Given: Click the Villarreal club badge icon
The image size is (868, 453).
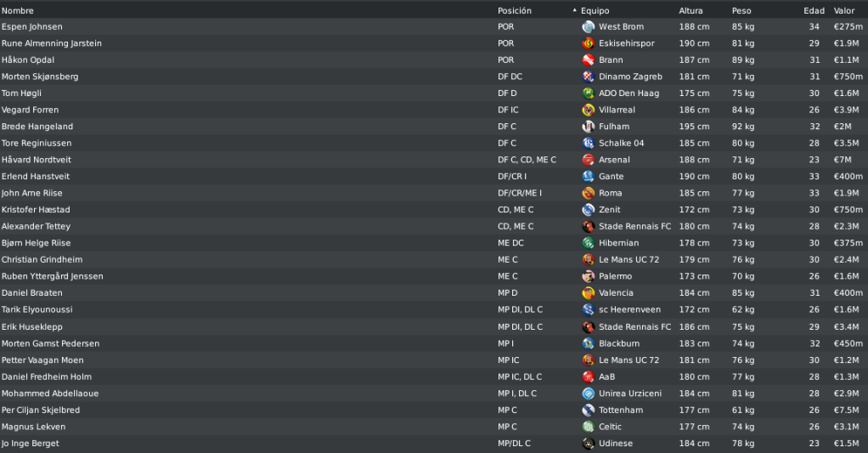Looking at the screenshot, I should 588,110.
